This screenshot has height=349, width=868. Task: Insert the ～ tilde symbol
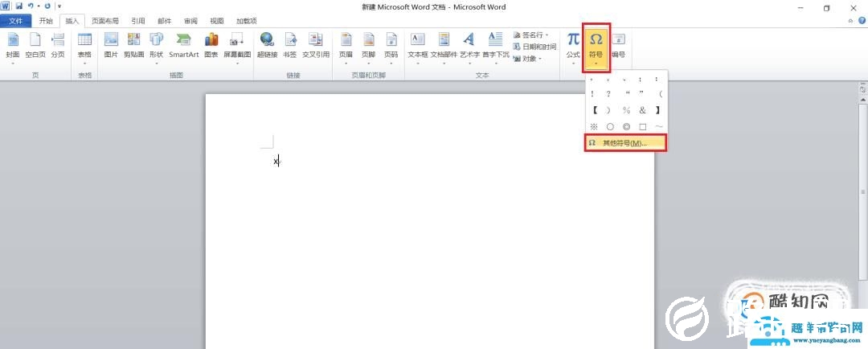[x=659, y=126]
